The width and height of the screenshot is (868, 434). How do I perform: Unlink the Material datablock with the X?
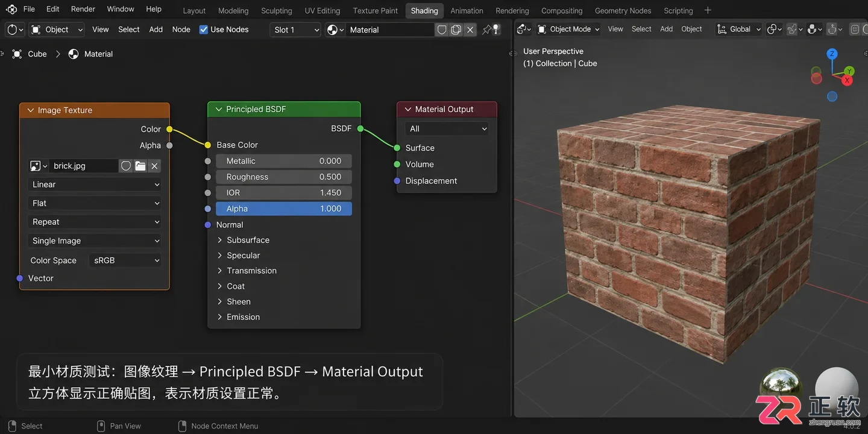click(x=470, y=30)
